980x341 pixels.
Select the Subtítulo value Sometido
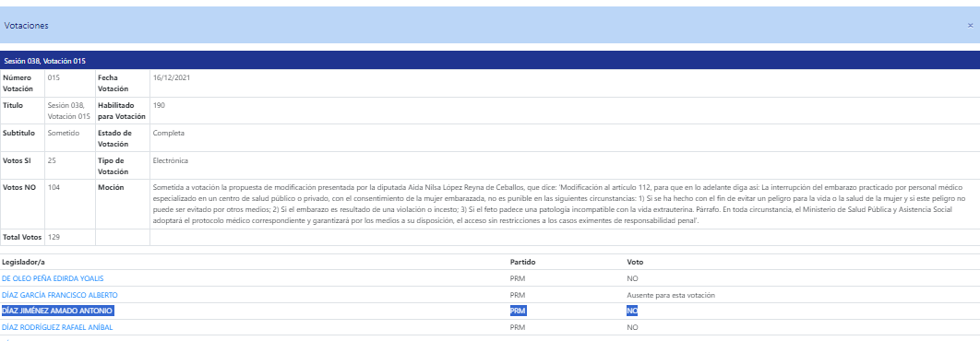click(63, 133)
